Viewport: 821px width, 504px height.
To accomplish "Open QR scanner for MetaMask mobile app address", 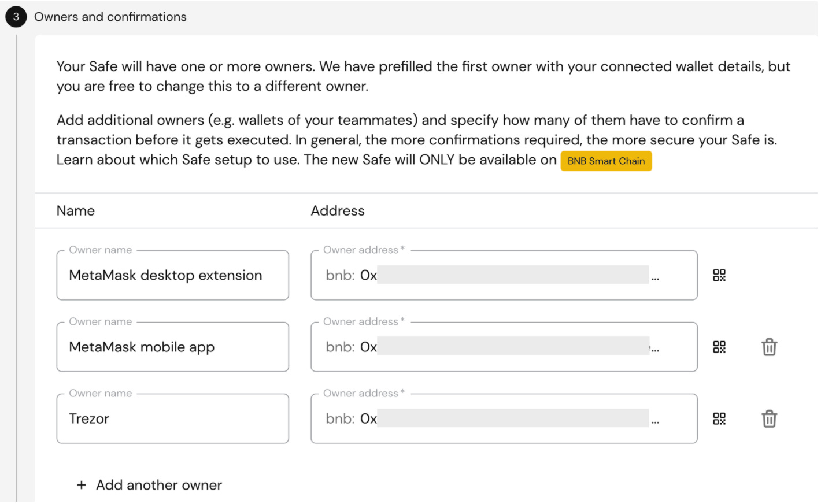I will pos(719,347).
